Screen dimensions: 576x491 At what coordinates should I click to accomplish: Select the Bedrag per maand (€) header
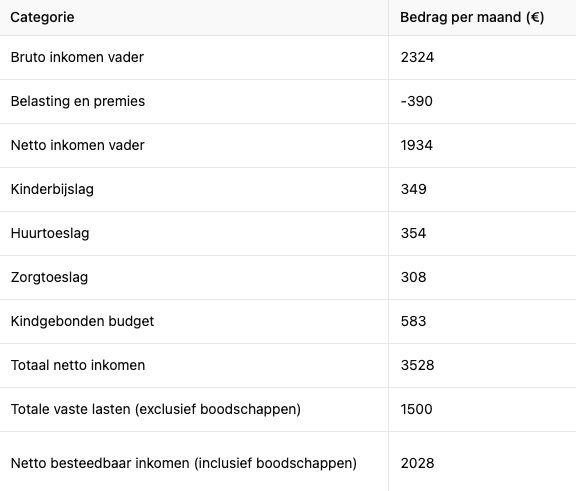click(472, 17)
